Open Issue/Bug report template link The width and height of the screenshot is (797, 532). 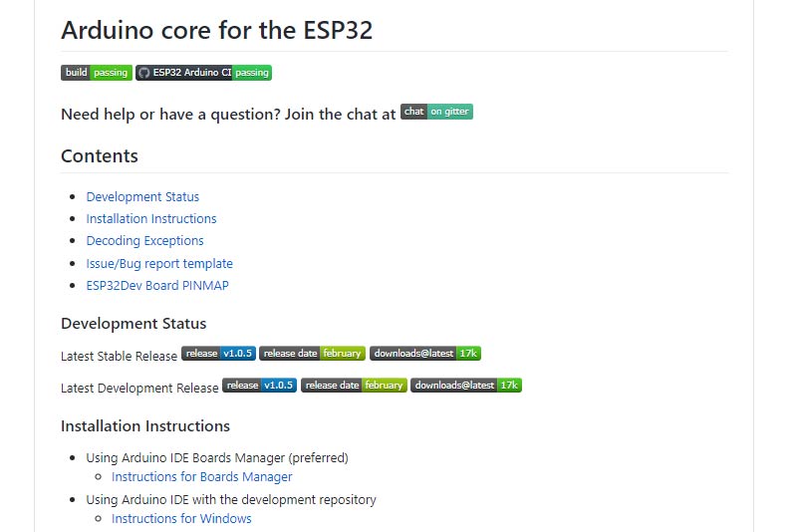point(159,263)
